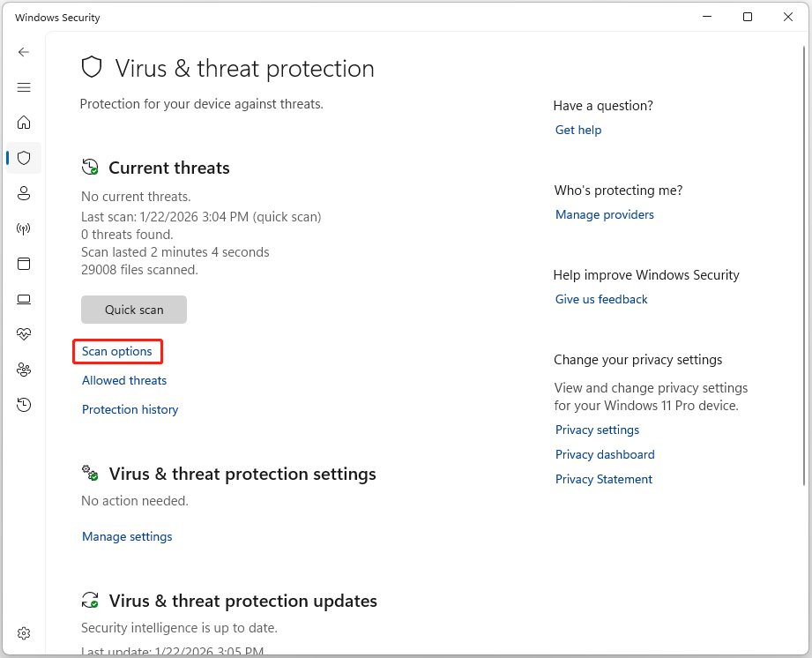This screenshot has width=812, height=658.
Task: Select the Account protection person icon
Action: pos(24,193)
